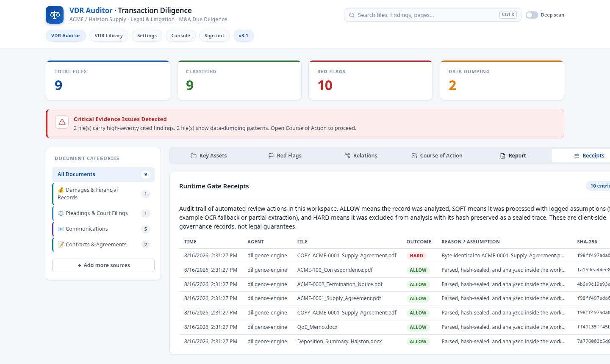The height and width of the screenshot is (364, 610).
Task: Click ALLOW badge for Deposition_Summary_Halston.docx
Action: coord(418,342)
